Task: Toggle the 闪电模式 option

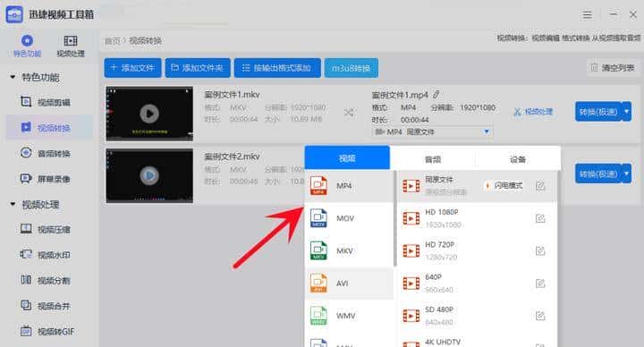Action: pos(504,186)
